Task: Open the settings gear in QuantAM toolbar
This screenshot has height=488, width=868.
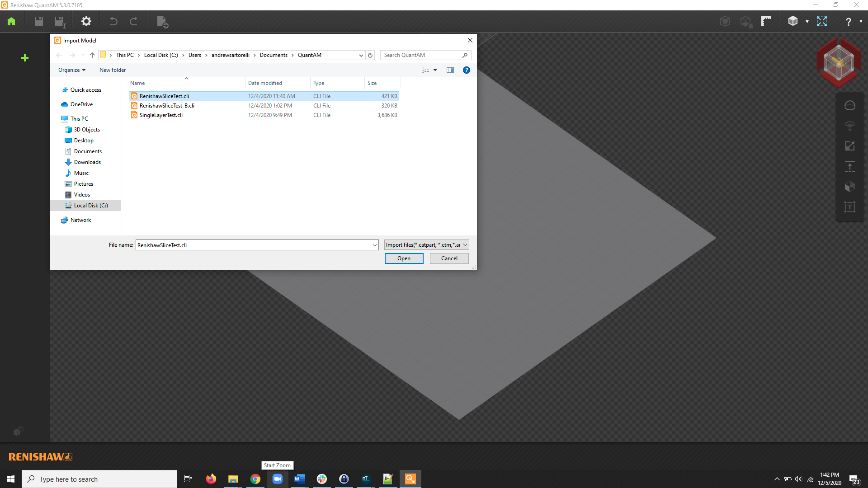Action: (86, 21)
